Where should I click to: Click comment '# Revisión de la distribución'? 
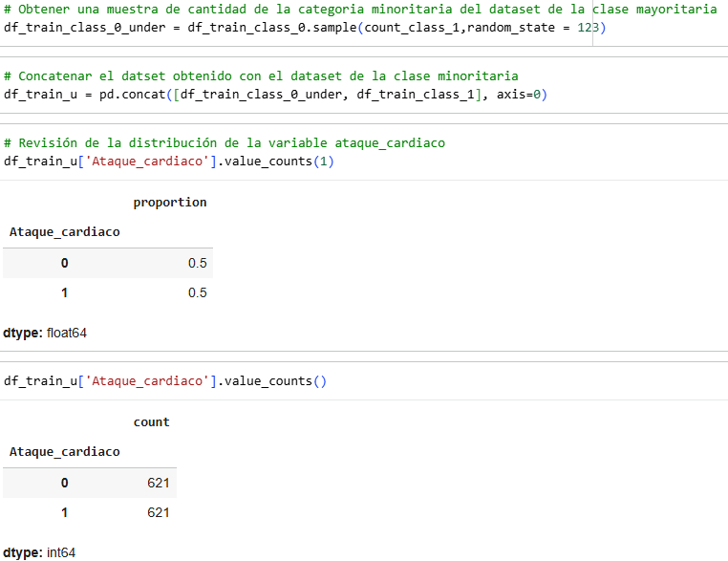pyautogui.click(x=225, y=143)
